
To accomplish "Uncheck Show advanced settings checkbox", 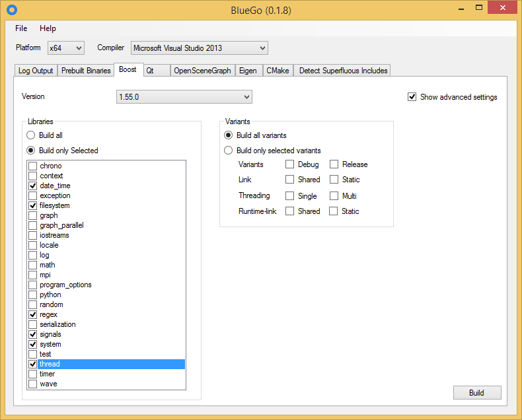I will click(413, 97).
